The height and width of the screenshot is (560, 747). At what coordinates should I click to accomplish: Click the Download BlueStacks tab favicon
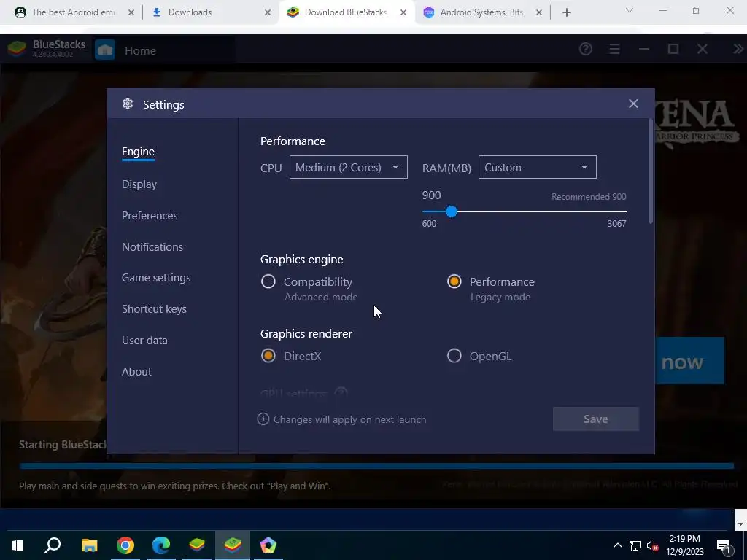click(293, 12)
